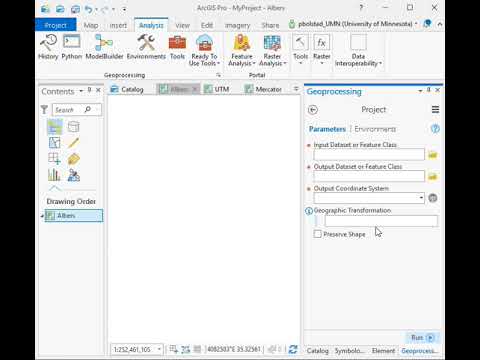
Task: Switch to the Edit ribbon tab
Action: 207,25
